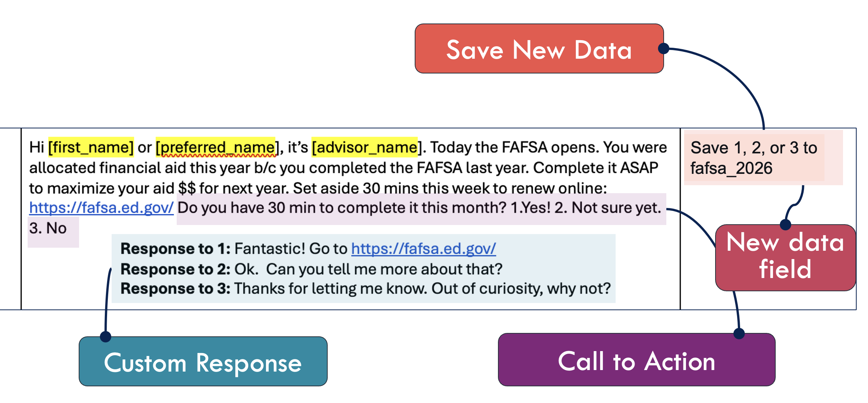Open the fafsa.ed.gov link in the message
868x403 pixels.
[101, 208]
